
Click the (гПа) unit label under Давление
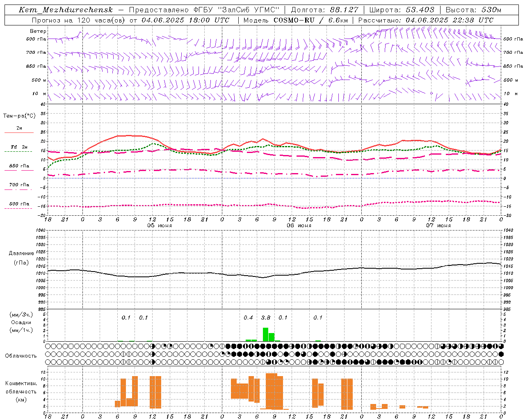click(x=21, y=263)
